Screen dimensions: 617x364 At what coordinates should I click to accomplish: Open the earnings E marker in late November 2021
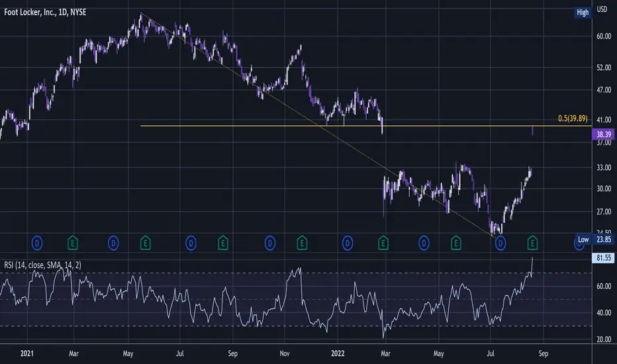coord(302,243)
